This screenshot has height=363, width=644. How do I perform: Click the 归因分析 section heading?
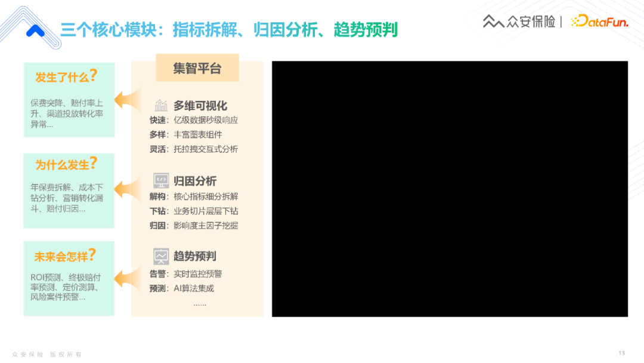click(x=194, y=181)
